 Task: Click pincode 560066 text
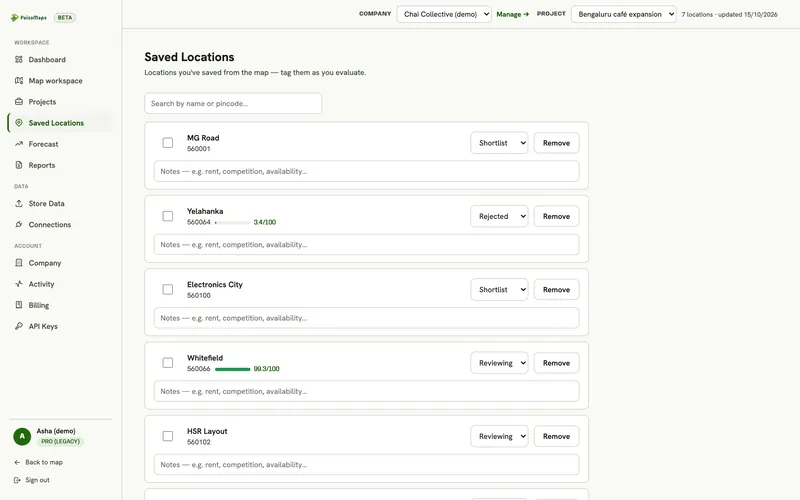[x=198, y=368]
